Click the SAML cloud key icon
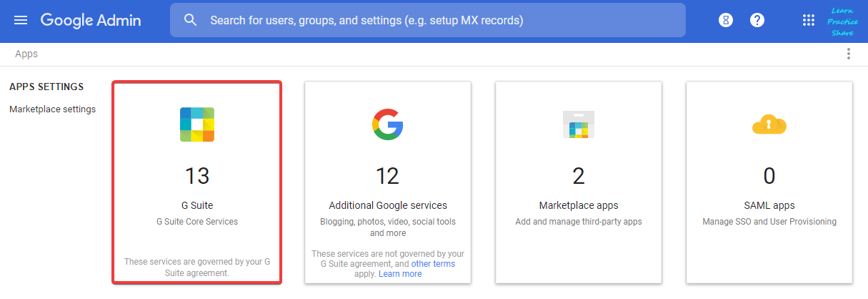The image size is (868, 299). point(769,124)
